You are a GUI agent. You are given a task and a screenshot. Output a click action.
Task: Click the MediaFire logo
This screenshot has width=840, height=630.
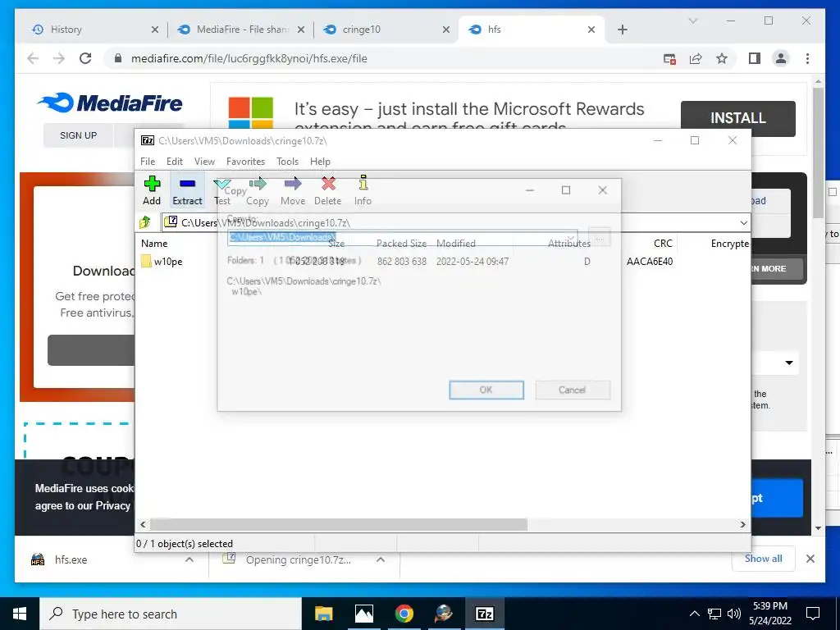pos(110,103)
